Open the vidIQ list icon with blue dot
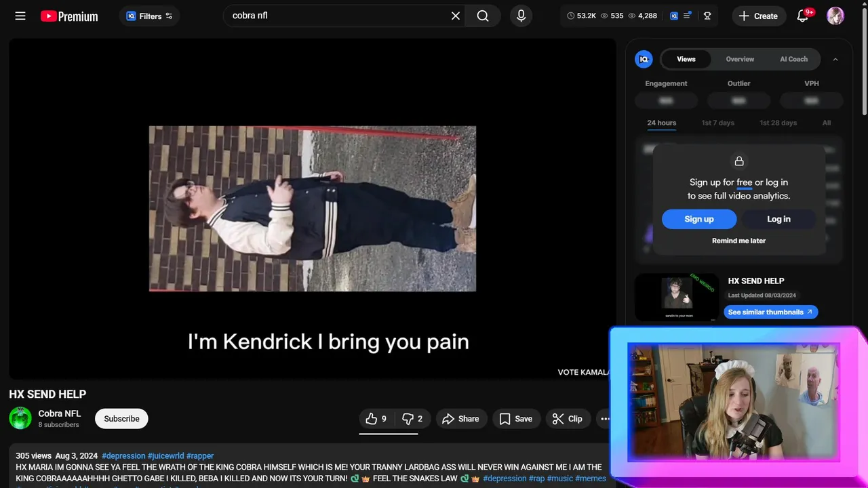 pos(687,16)
